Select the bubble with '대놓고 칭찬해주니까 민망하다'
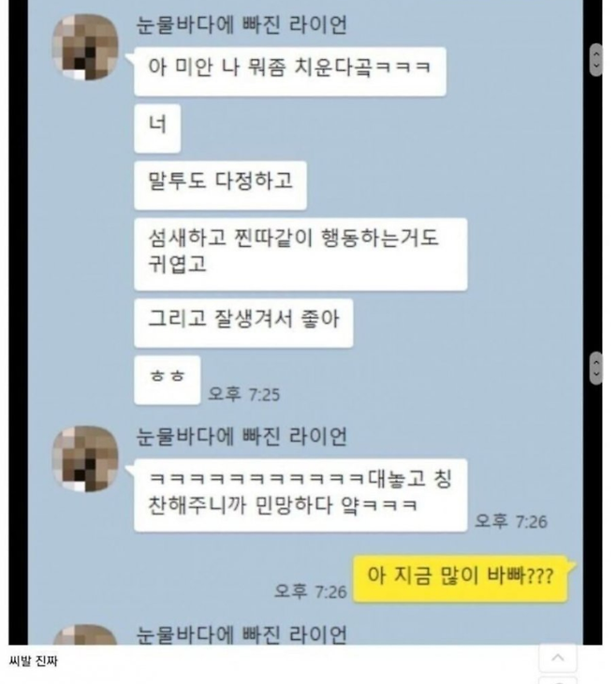Viewport: 616px width, 684px height. pyautogui.click(x=301, y=496)
